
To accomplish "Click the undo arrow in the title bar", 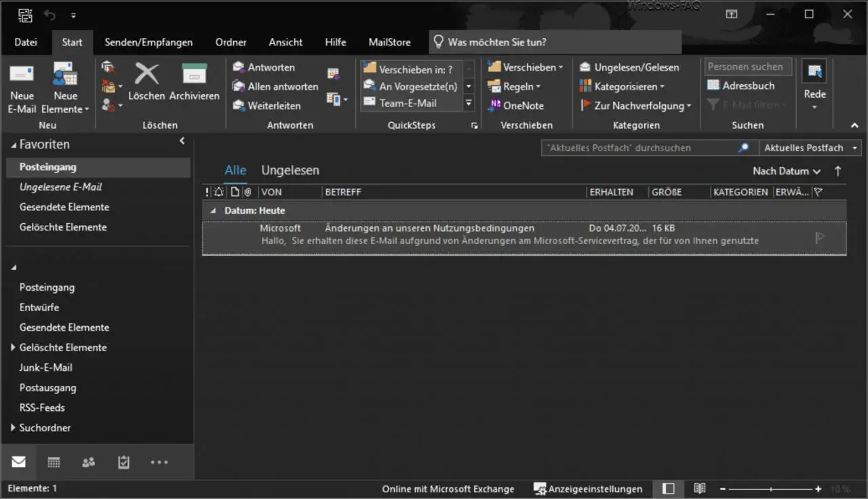I will coord(50,14).
